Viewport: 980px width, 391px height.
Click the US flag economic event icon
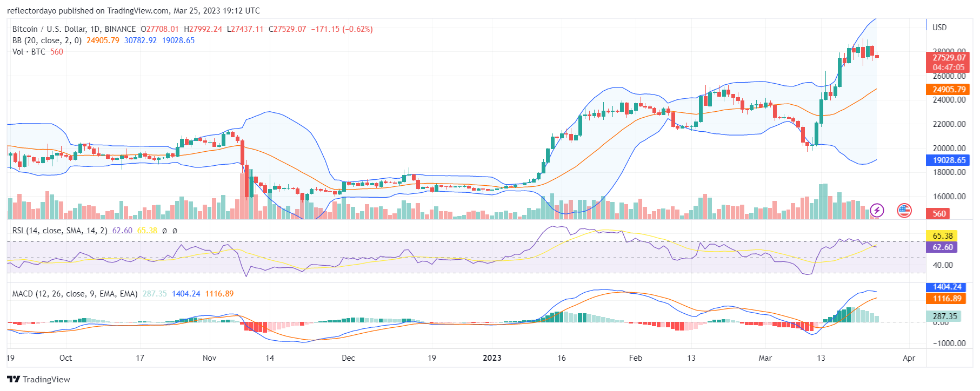[x=904, y=210]
